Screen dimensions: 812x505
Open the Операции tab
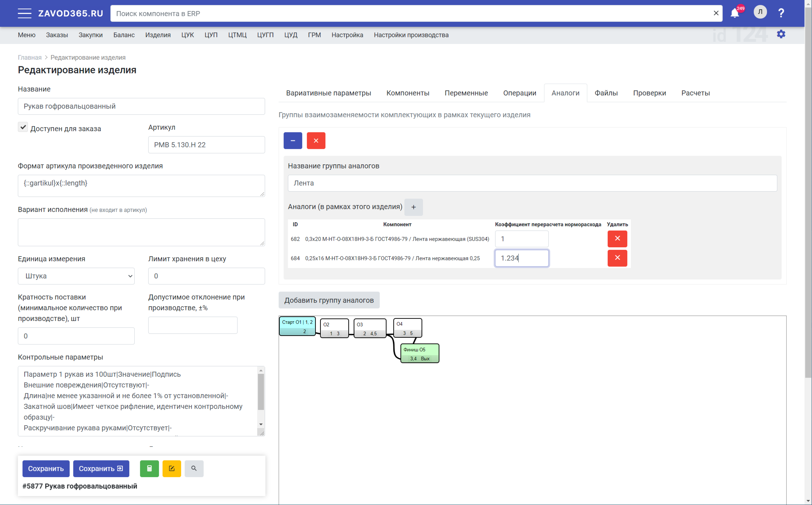click(x=519, y=93)
